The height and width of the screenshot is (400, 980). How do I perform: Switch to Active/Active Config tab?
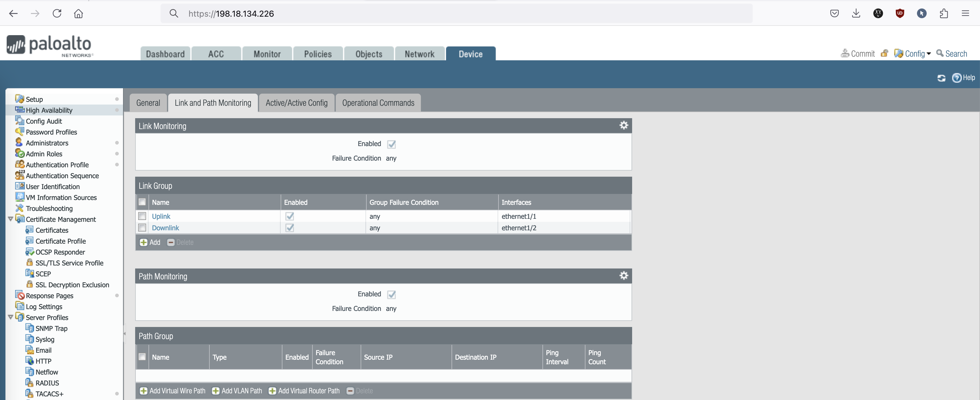point(296,103)
